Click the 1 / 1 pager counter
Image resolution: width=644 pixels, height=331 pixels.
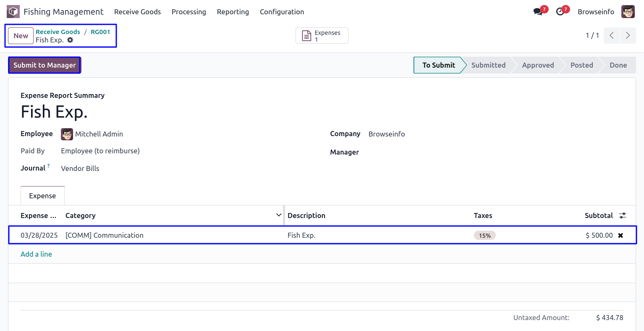point(592,36)
